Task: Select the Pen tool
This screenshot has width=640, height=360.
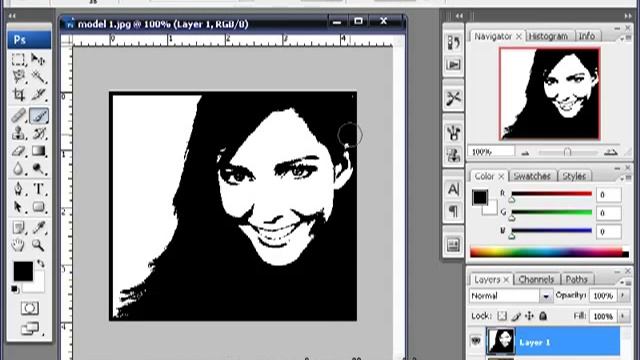Action: (18, 189)
